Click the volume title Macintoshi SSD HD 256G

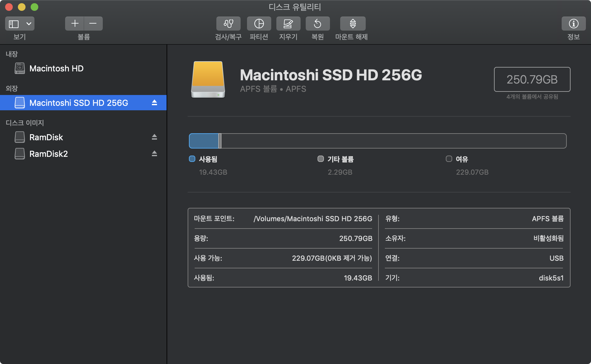(331, 75)
